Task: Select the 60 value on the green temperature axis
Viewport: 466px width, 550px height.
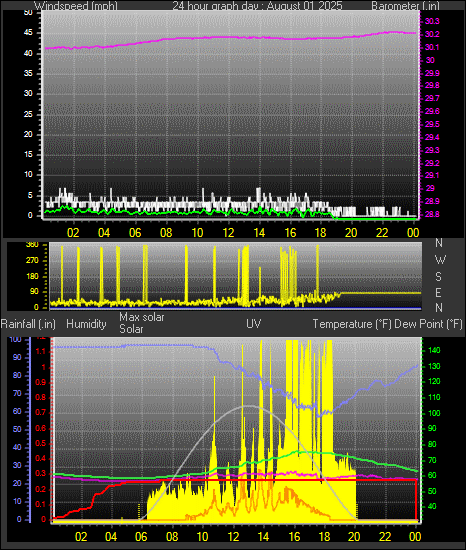Action: pyautogui.click(x=432, y=476)
